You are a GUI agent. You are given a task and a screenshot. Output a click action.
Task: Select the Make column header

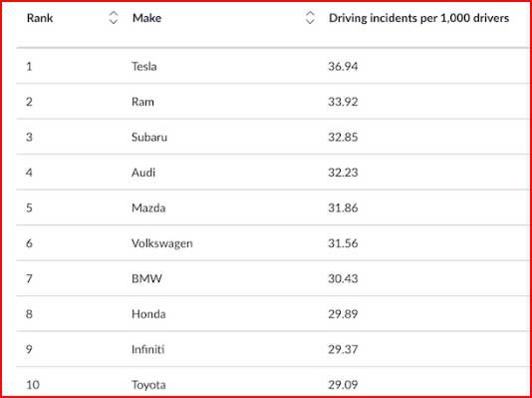pyautogui.click(x=146, y=18)
